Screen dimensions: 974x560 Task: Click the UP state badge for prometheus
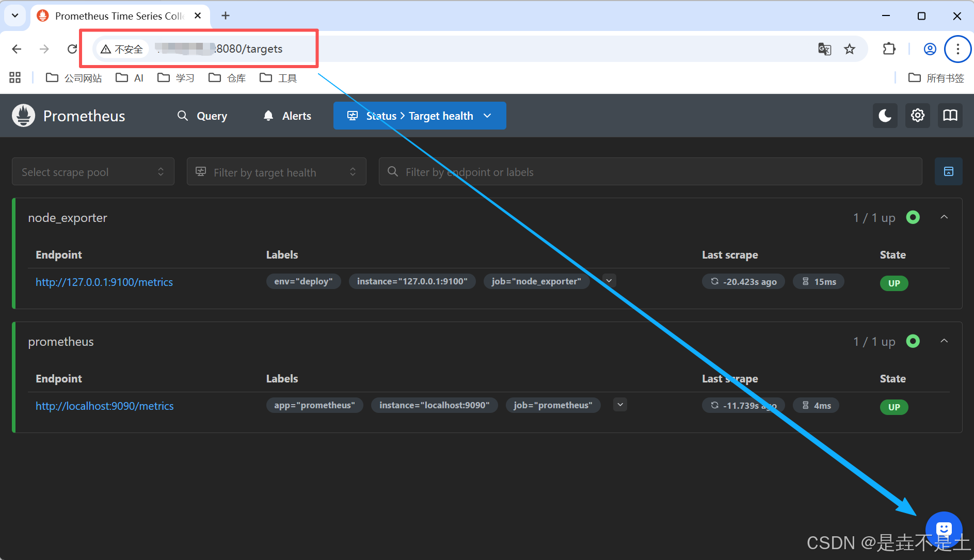tap(894, 407)
